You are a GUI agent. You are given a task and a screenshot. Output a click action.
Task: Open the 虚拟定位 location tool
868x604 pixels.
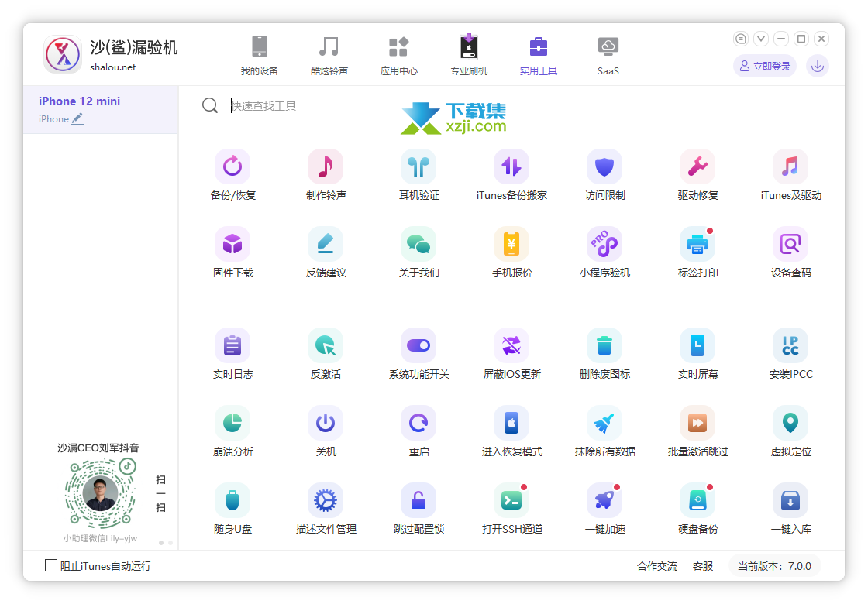(x=790, y=423)
